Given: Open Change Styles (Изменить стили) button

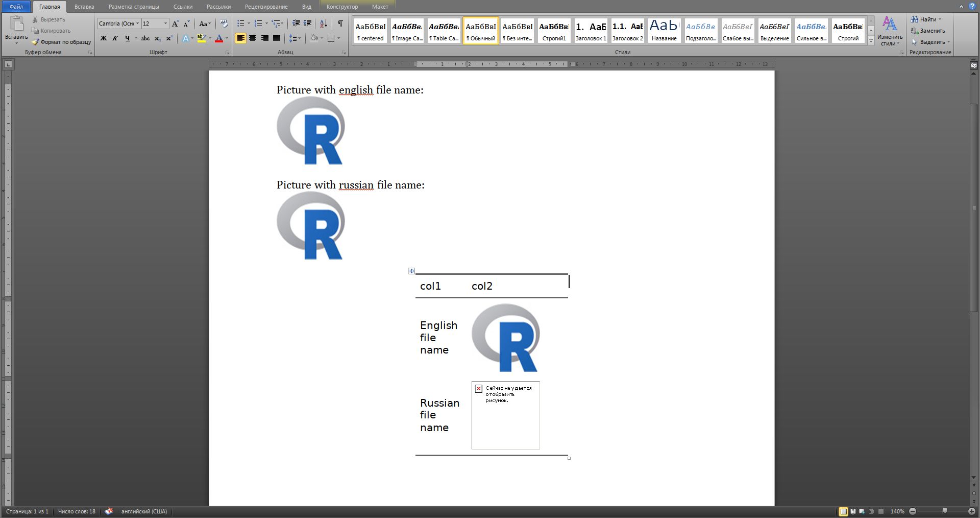Looking at the screenshot, I should (x=890, y=31).
